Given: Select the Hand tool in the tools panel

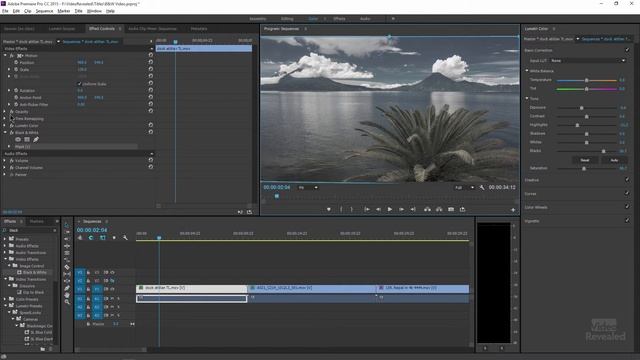Looking at the screenshot, I should (67, 295).
